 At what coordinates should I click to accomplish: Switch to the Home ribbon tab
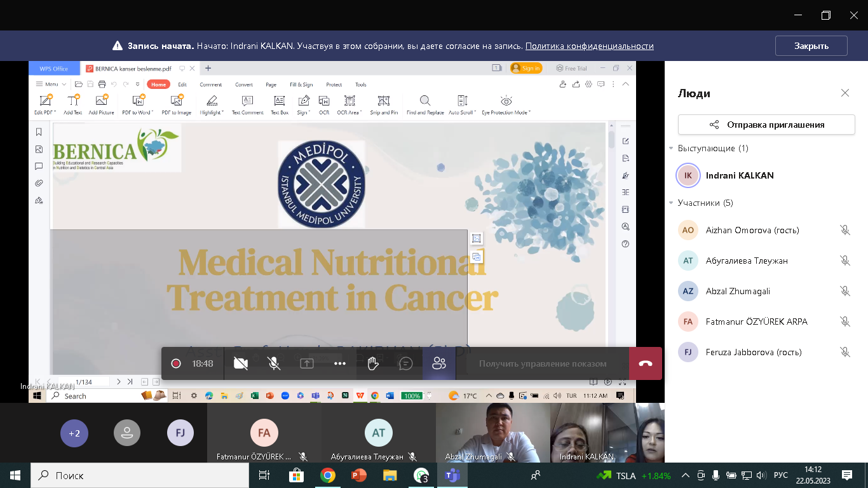click(x=158, y=84)
